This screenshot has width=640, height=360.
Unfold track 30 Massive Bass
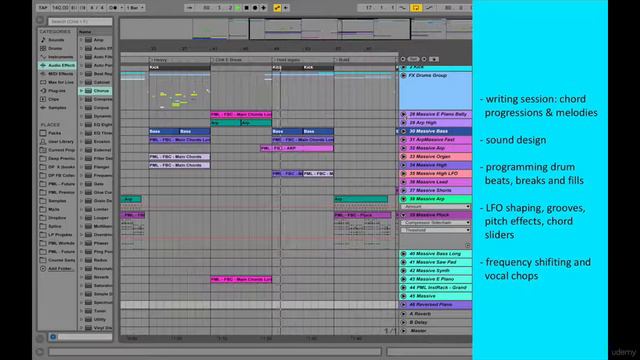403,131
